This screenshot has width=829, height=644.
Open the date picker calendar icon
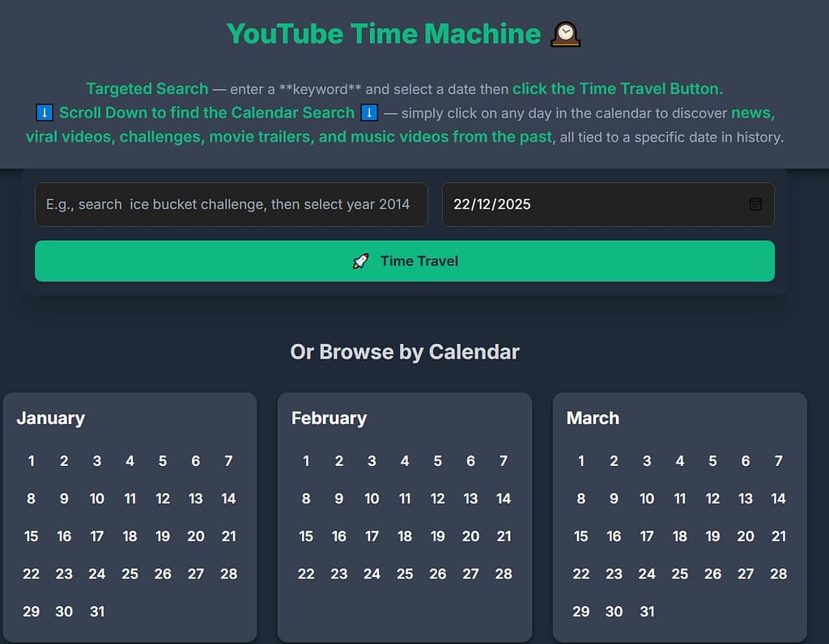pos(755,205)
